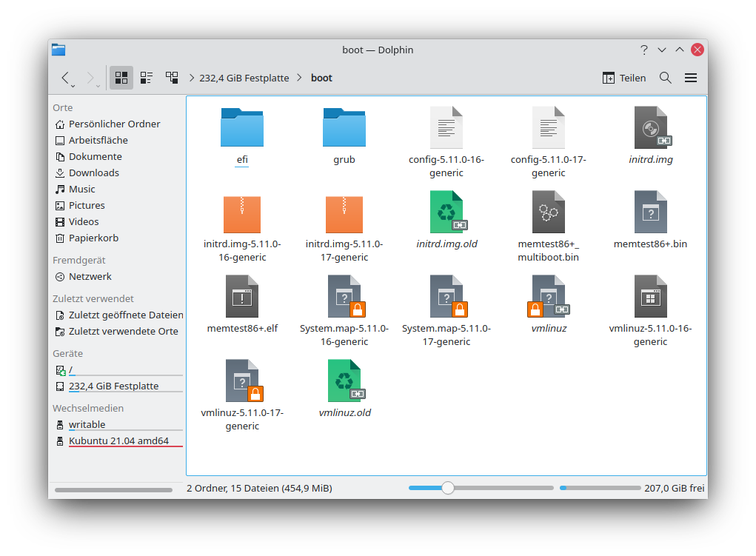The height and width of the screenshot is (556, 756).
Task: Select initrd.img.old backup icon
Action: [x=446, y=212]
